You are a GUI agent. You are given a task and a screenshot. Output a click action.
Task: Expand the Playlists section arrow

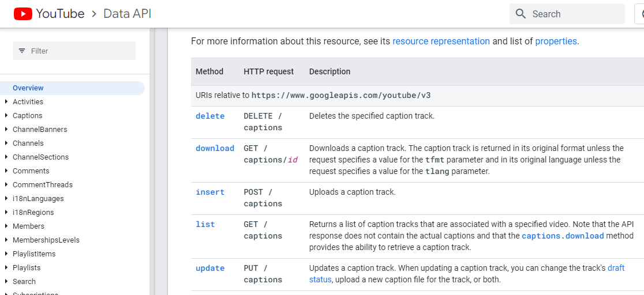(6, 267)
